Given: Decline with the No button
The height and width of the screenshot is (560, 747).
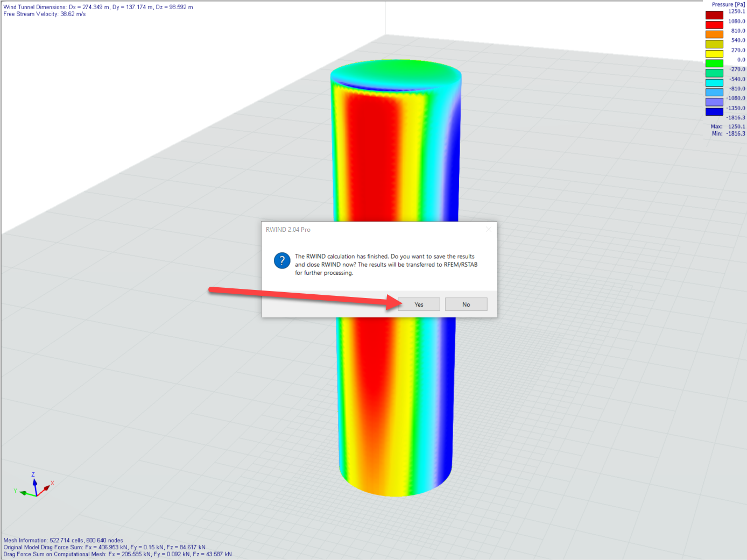Looking at the screenshot, I should [x=466, y=304].
